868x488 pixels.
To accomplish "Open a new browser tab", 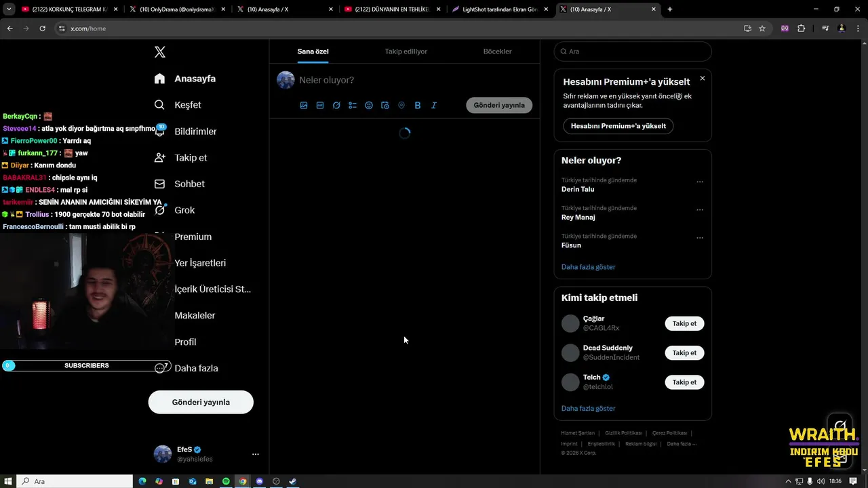I will (x=670, y=9).
